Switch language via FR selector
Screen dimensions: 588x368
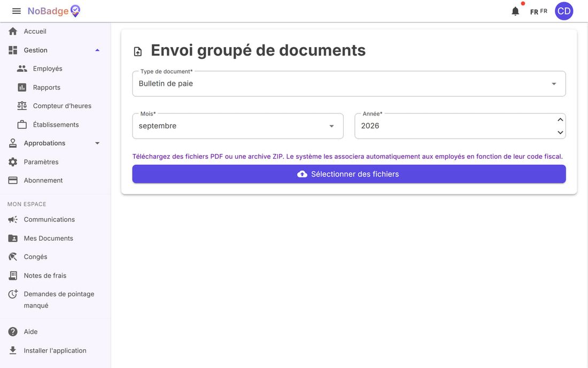538,12
